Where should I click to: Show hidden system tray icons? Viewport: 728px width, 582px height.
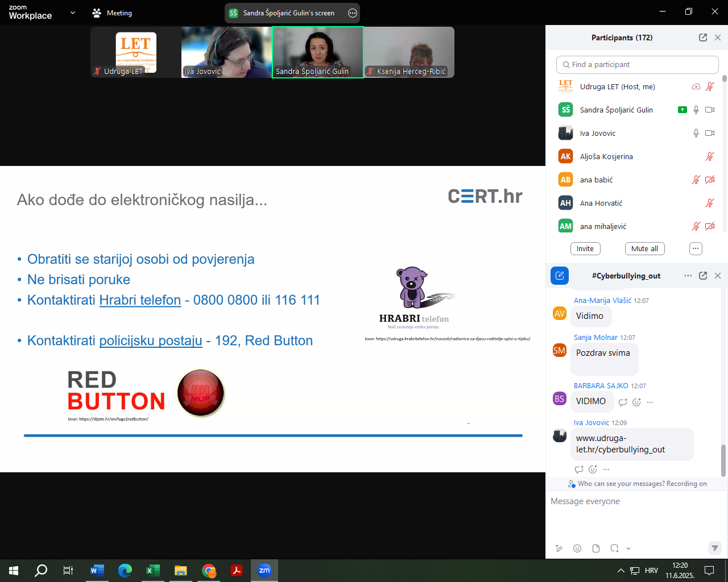[x=621, y=571]
